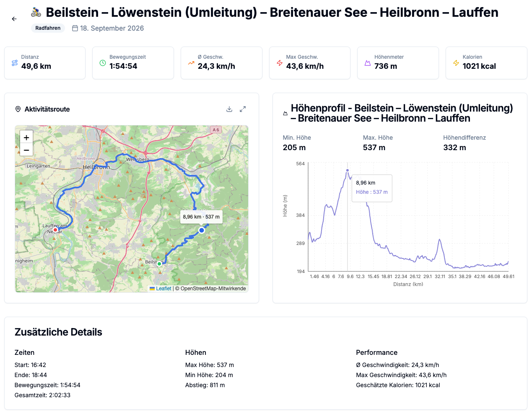The width and height of the screenshot is (532, 414).
Task: Zoom out on the map
Action: (26, 150)
